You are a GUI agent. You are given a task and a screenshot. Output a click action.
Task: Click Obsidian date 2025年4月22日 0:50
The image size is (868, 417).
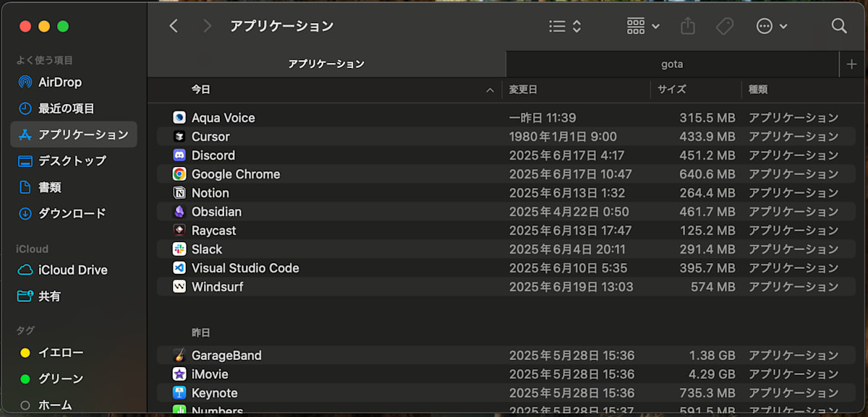tap(569, 212)
